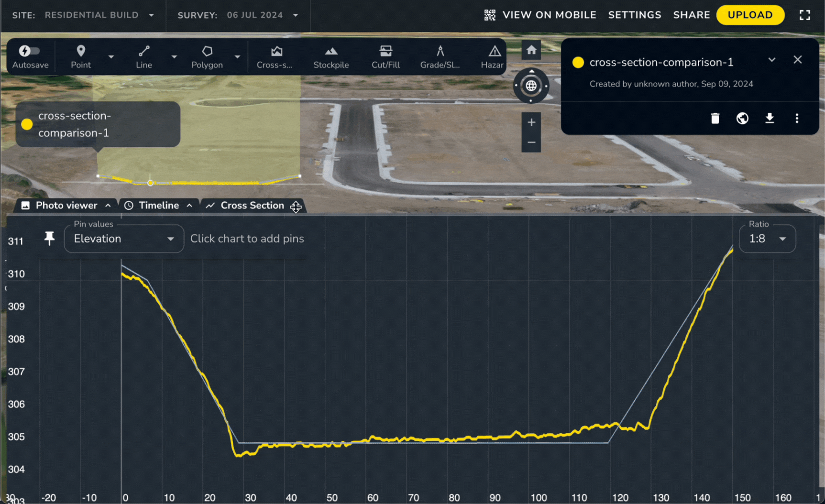Enter fullscreen mode
Viewport: 825px width, 504px height.
point(804,15)
